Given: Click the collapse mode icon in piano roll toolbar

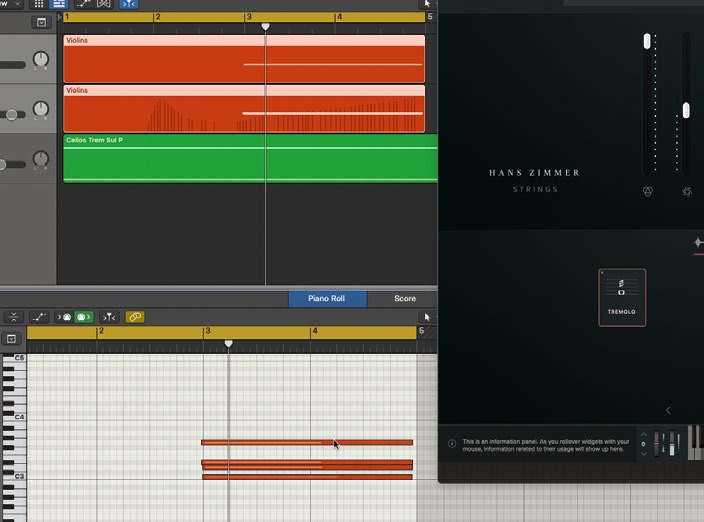Looking at the screenshot, I should tap(13, 317).
